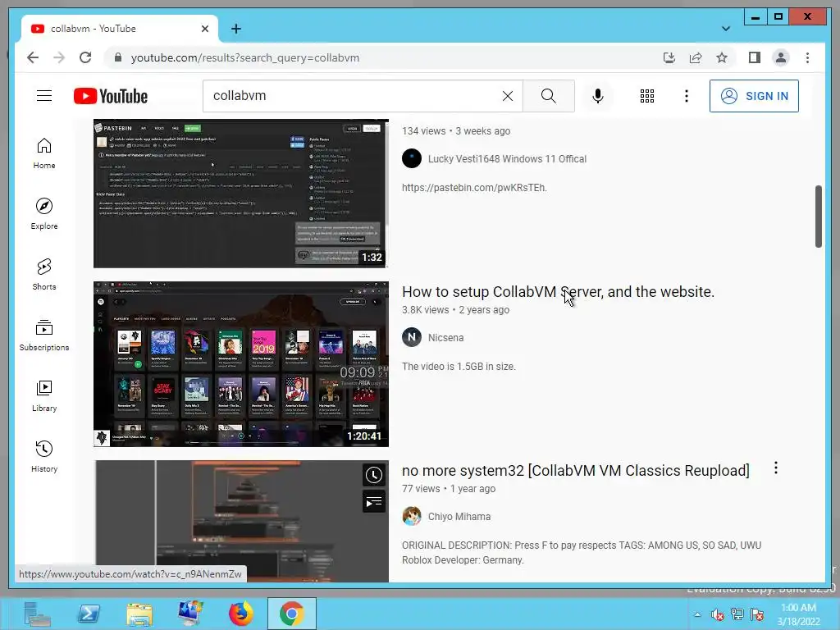Open the Chrome profile avatar
840x630 pixels.
(781, 58)
